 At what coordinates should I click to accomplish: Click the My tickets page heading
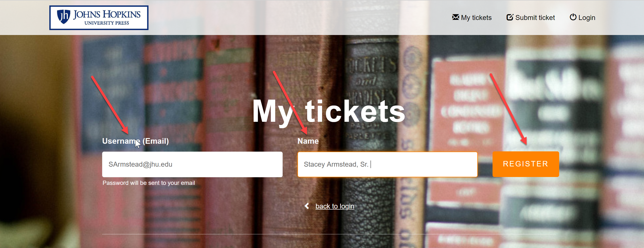pos(328,111)
